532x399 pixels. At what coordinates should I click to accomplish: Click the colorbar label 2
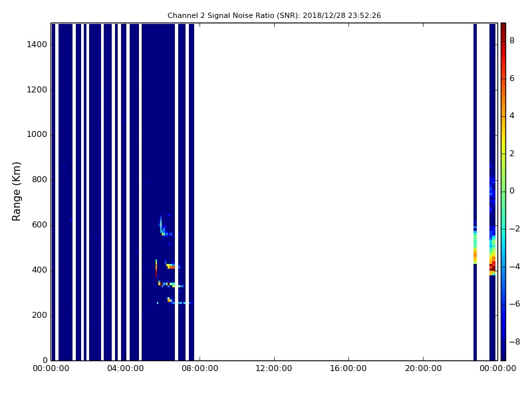[512, 154]
